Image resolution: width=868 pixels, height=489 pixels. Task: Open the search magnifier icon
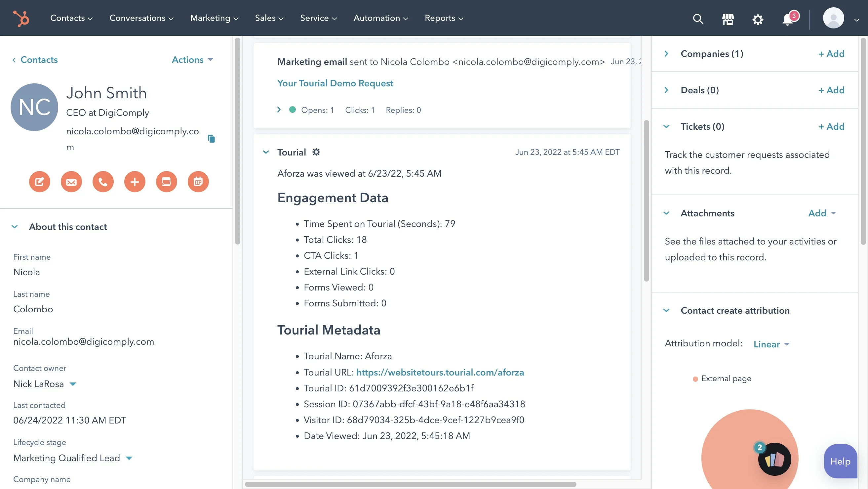698,19
